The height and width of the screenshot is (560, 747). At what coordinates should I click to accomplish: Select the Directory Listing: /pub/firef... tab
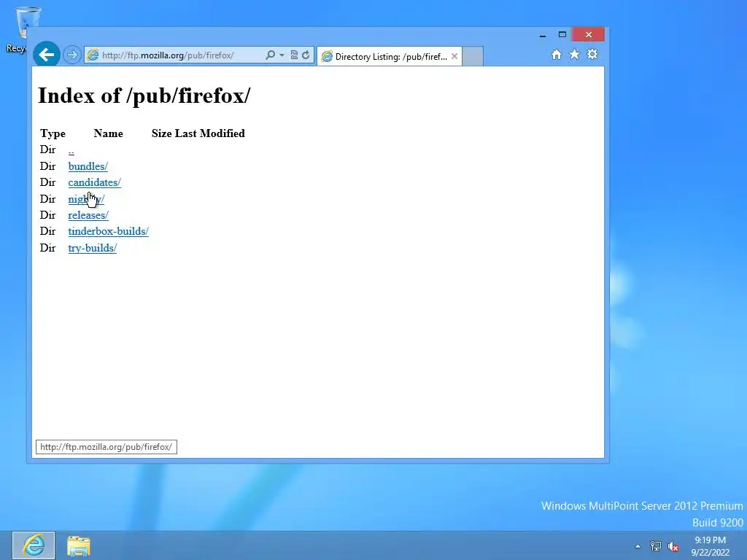(390, 56)
